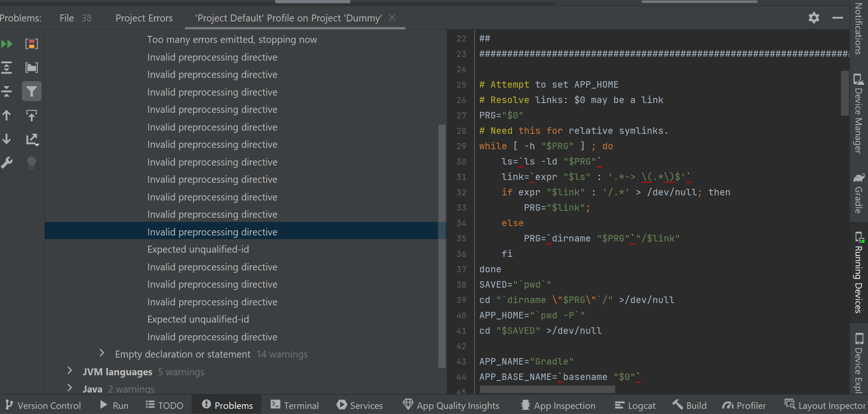Open the Terminal tool window

point(295,405)
